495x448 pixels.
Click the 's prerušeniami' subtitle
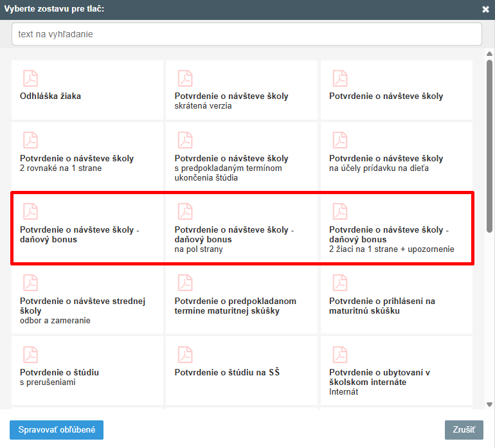pos(48,382)
